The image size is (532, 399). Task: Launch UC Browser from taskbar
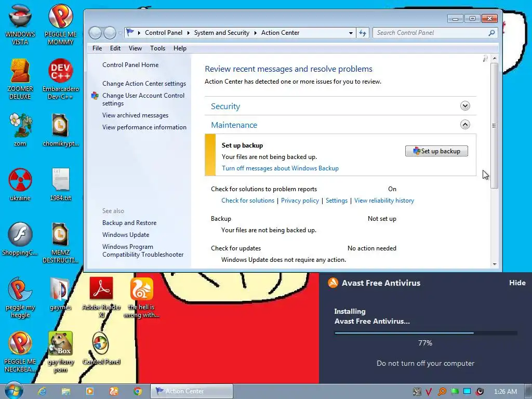coord(114,391)
